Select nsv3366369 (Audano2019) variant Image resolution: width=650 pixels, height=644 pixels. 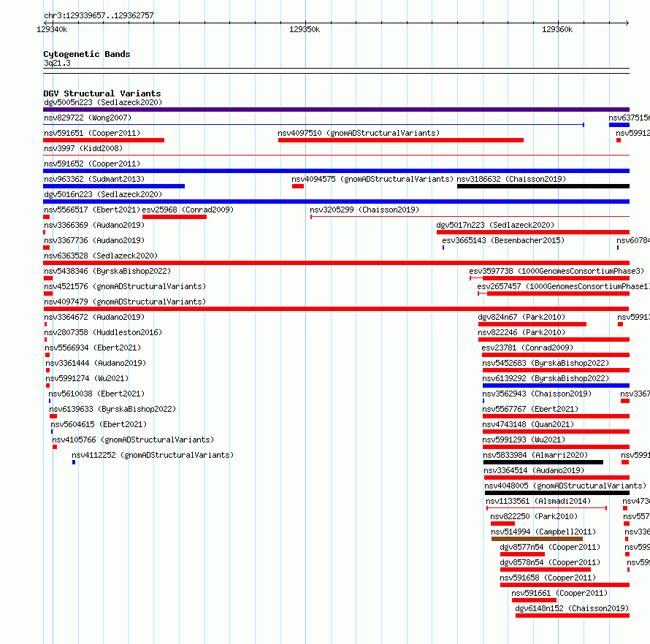click(x=94, y=225)
